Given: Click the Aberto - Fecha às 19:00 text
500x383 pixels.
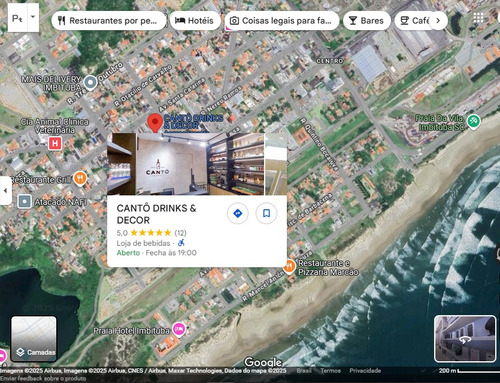Looking at the screenshot, I should [156, 253].
